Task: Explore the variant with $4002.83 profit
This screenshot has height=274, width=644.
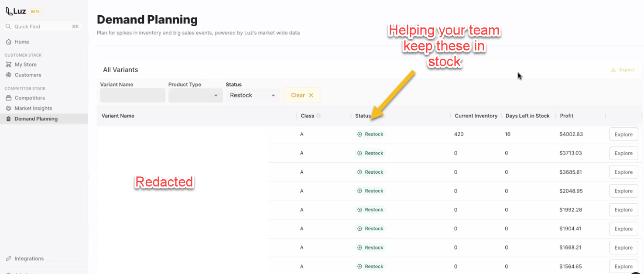Action: pos(623,135)
